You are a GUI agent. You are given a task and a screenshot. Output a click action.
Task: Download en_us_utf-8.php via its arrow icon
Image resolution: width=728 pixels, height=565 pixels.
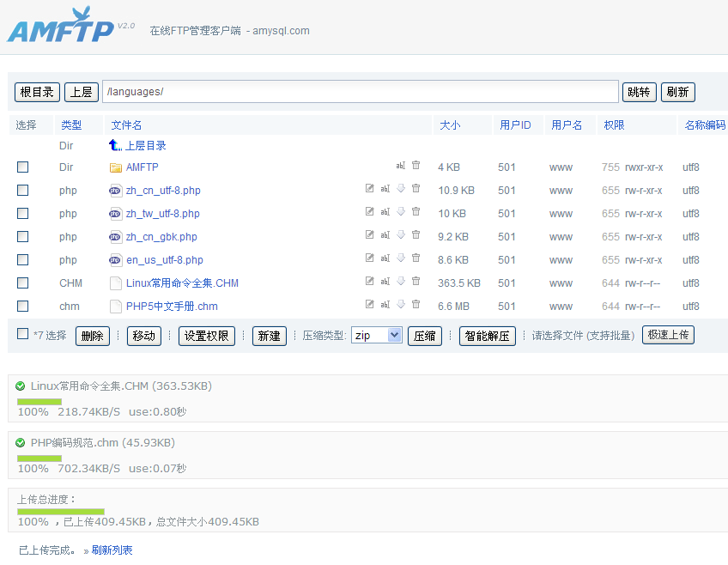[400, 259]
